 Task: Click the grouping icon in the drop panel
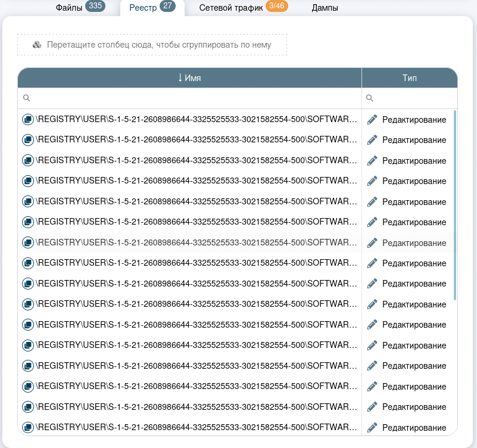[x=37, y=45]
